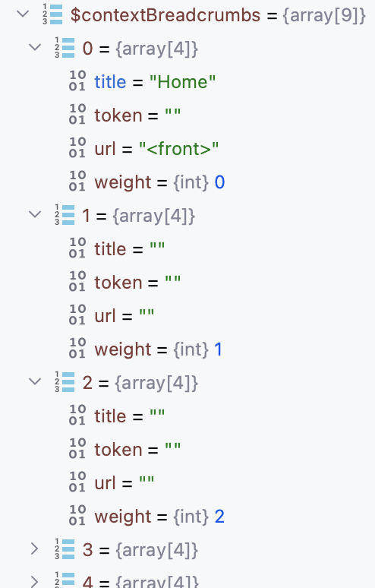This screenshot has height=588, width=375.
Task: Click the array icon of element 3
Action: pyautogui.click(x=65, y=549)
